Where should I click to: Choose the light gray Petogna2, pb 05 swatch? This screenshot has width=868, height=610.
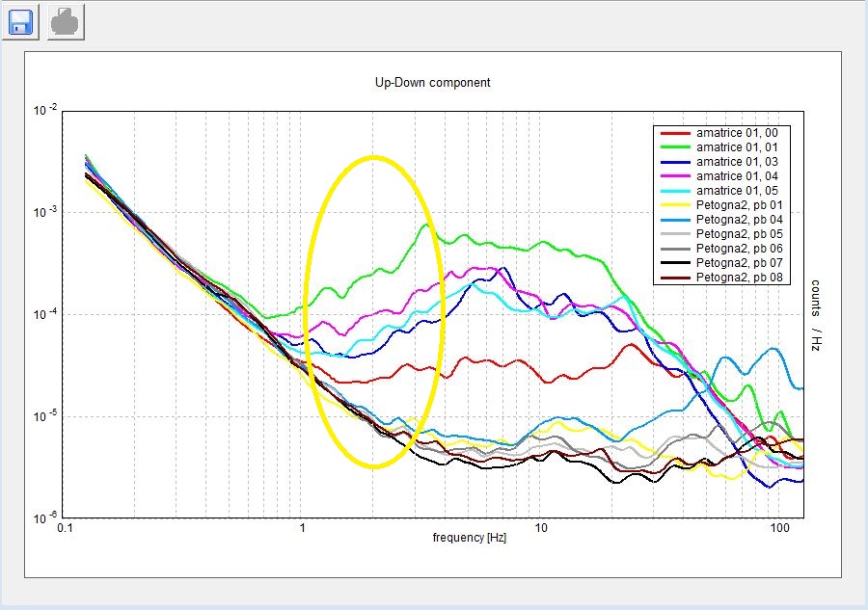click(x=674, y=234)
